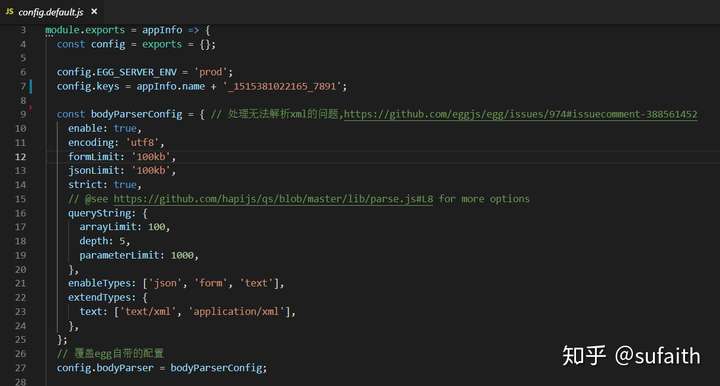Select the config.default.js editor tab
The height and width of the screenshot is (386, 720).
[x=51, y=12]
